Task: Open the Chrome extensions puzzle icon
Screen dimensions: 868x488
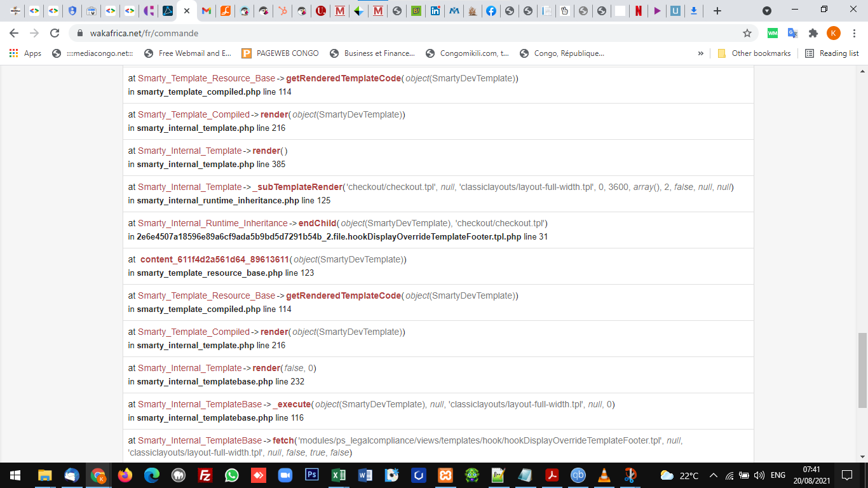Action: point(813,33)
